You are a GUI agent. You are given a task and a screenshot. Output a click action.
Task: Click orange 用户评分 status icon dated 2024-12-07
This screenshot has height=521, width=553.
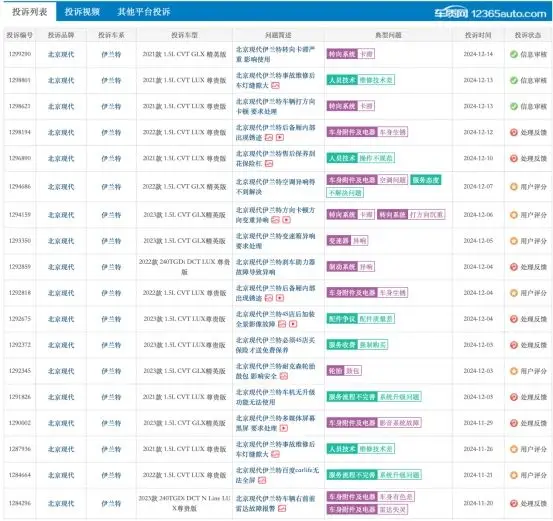coord(514,187)
